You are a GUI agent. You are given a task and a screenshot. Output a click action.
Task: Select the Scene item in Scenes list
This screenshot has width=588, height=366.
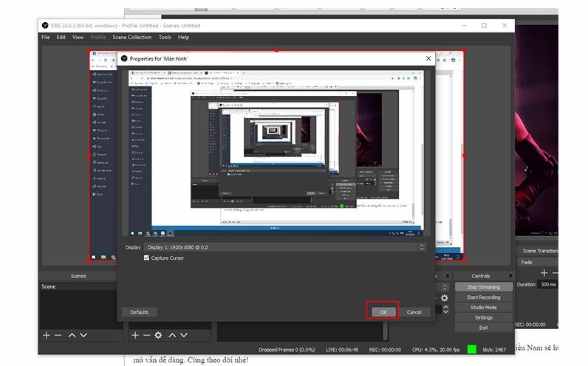49,286
